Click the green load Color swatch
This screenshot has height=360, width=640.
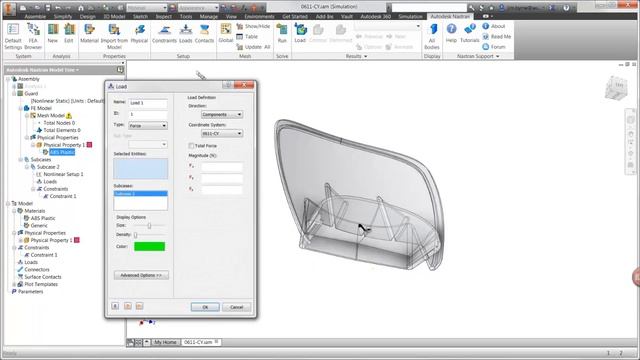[149, 247]
